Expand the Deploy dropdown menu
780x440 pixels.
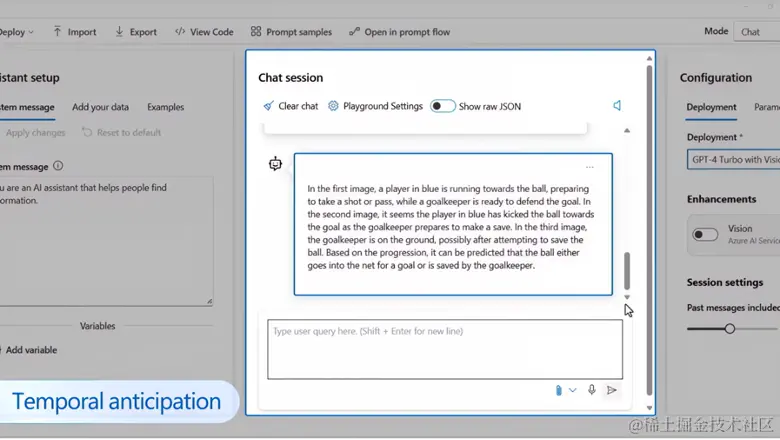pos(16,32)
